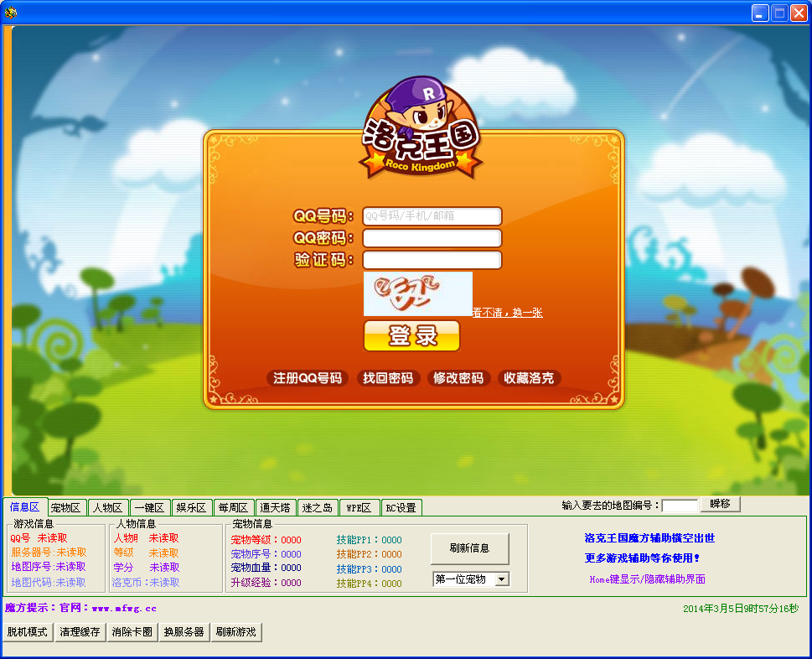Open the 迷之岛 tab

point(318,508)
